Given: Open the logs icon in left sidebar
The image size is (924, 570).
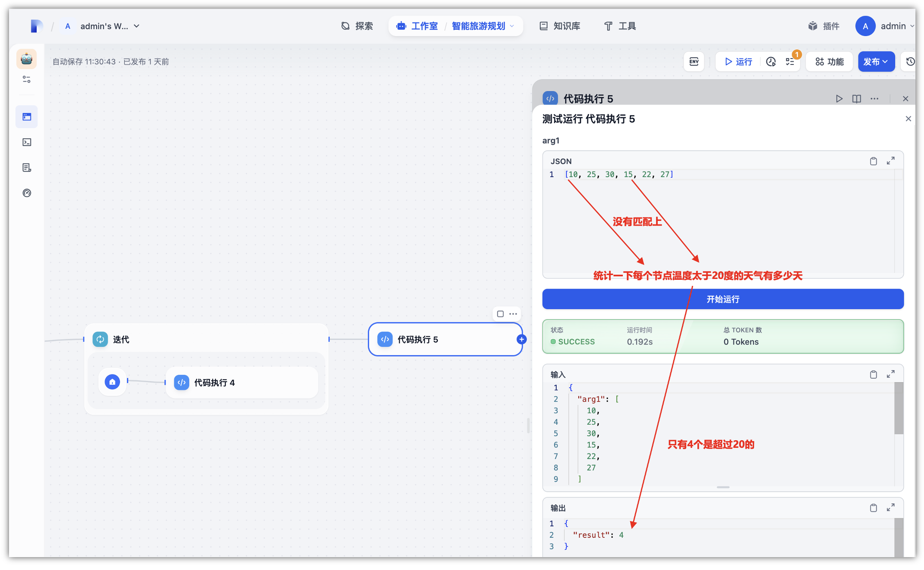Looking at the screenshot, I should point(27,168).
